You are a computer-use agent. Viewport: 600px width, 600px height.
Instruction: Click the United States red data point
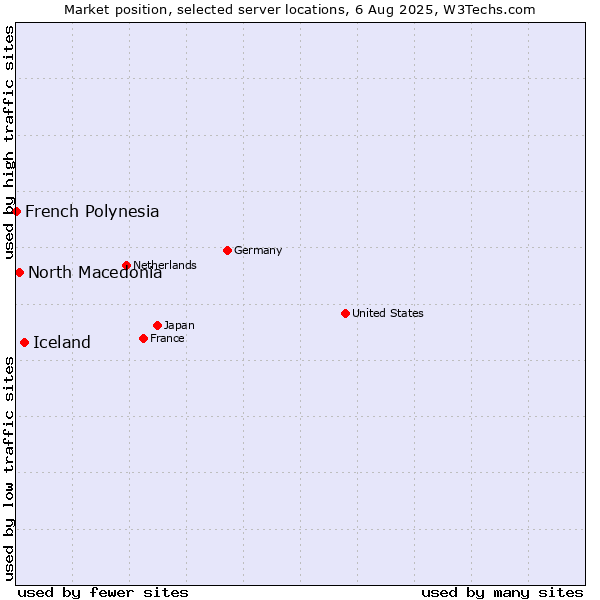click(346, 314)
